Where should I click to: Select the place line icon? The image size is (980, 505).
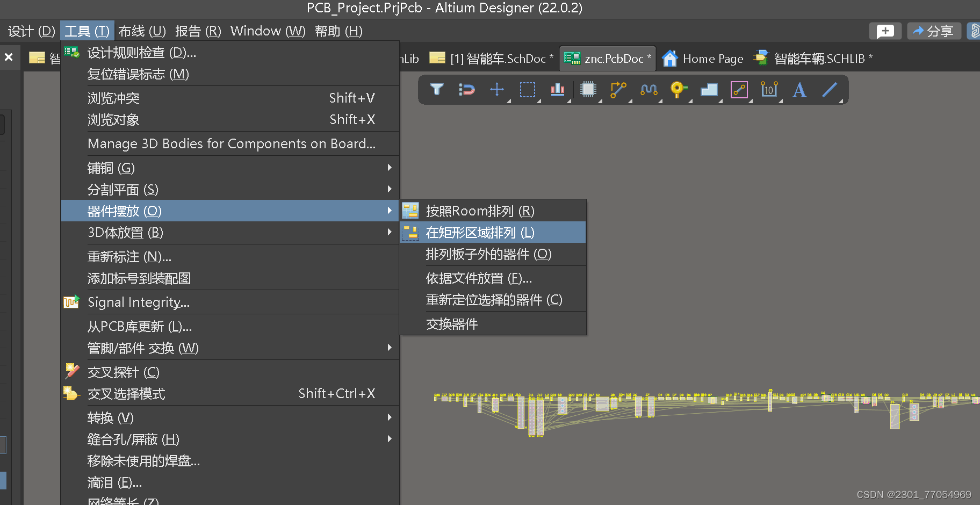(x=830, y=90)
